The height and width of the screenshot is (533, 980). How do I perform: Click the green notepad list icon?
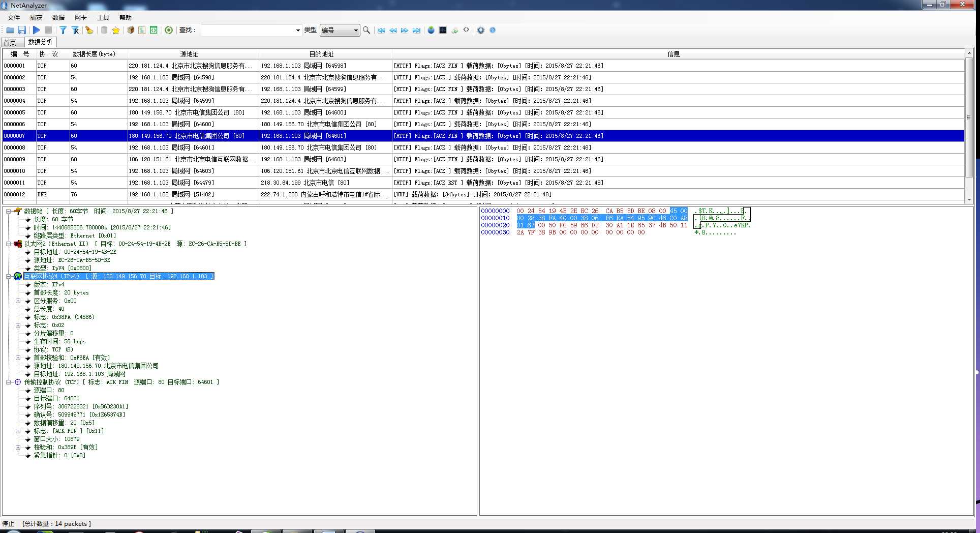(142, 30)
